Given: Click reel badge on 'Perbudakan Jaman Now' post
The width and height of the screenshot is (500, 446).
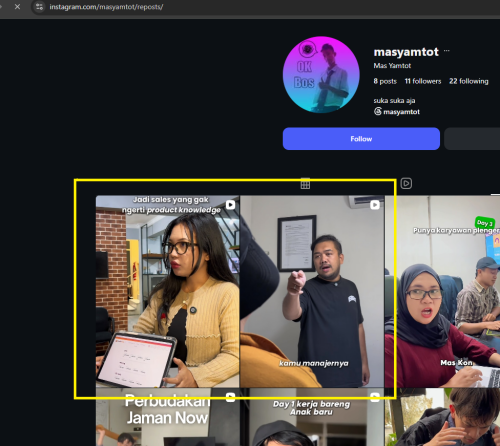Looking at the screenshot, I should (x=230, y=397).
